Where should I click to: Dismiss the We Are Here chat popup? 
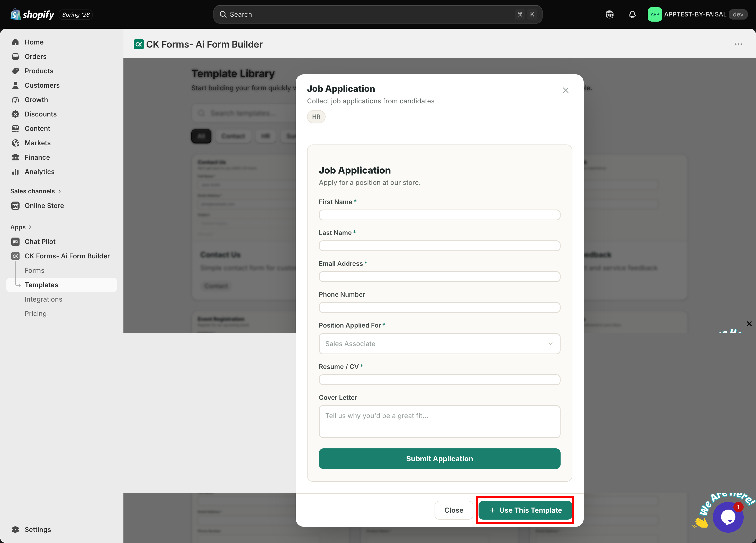click(749, 323)
